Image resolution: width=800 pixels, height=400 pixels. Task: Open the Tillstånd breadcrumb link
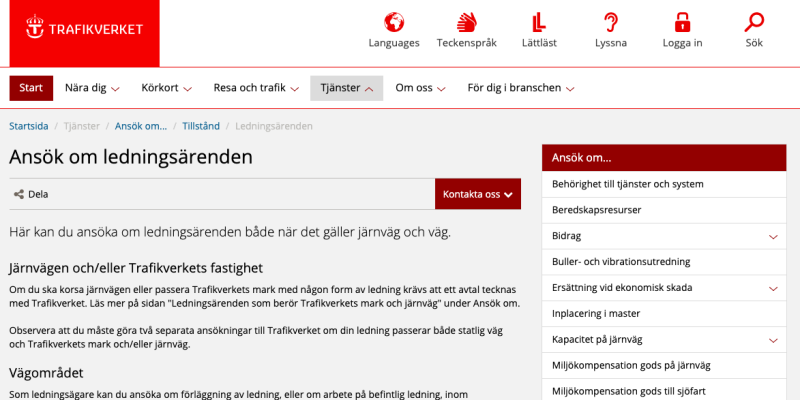[201, 126]
